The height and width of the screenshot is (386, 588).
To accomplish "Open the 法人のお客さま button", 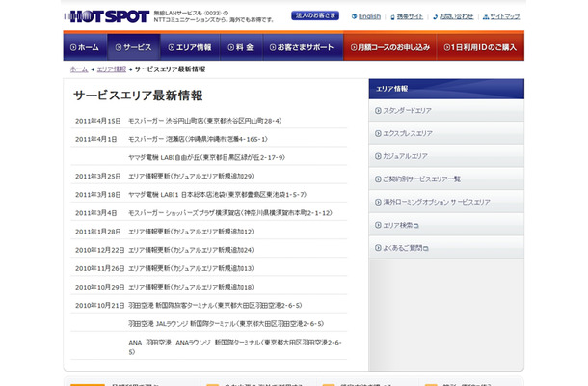I will 315,15.
